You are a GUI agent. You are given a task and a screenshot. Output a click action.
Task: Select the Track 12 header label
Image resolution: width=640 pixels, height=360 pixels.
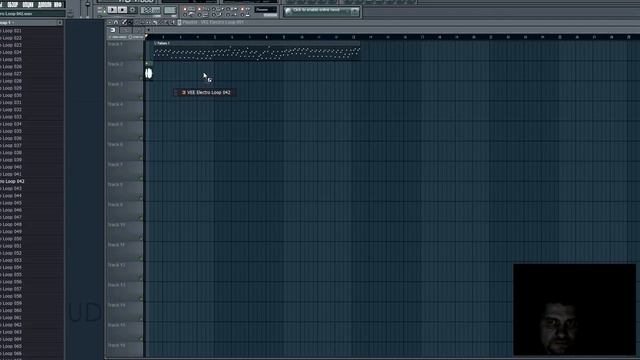[116, 265]
